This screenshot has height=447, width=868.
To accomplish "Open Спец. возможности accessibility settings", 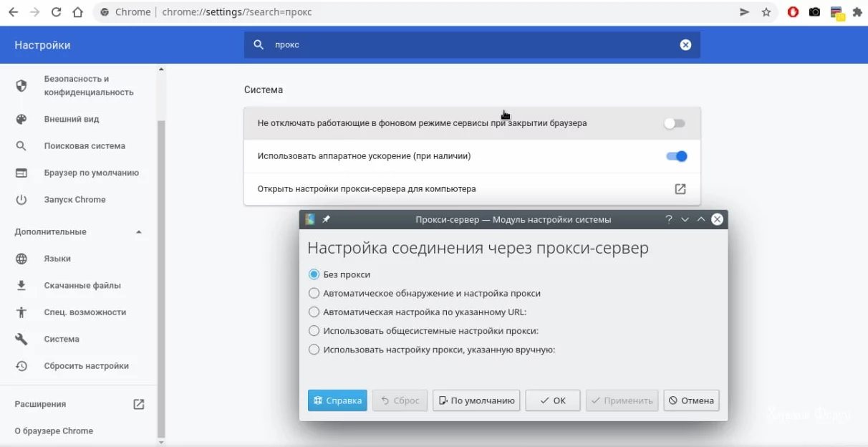I will tap(77, 312).
